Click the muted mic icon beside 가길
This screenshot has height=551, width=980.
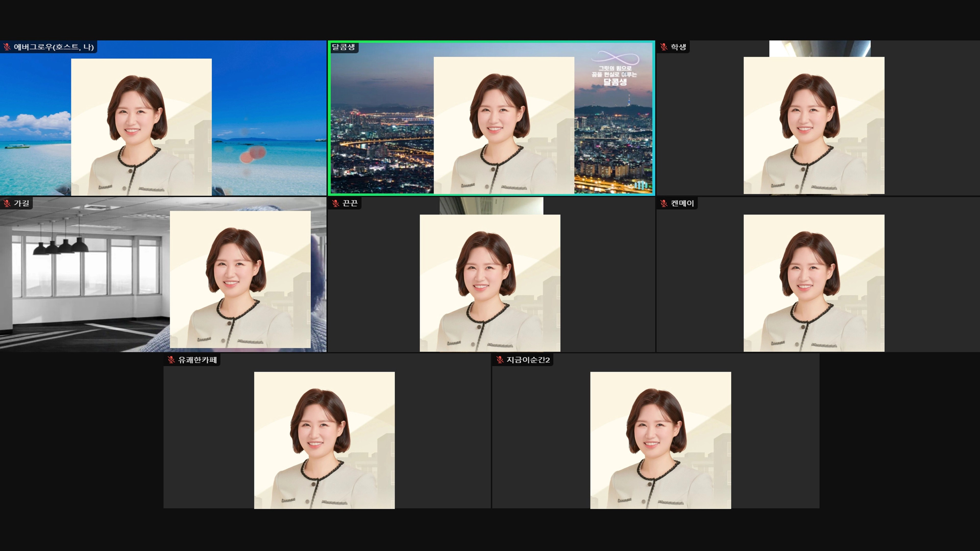click(x=7, y=203)
